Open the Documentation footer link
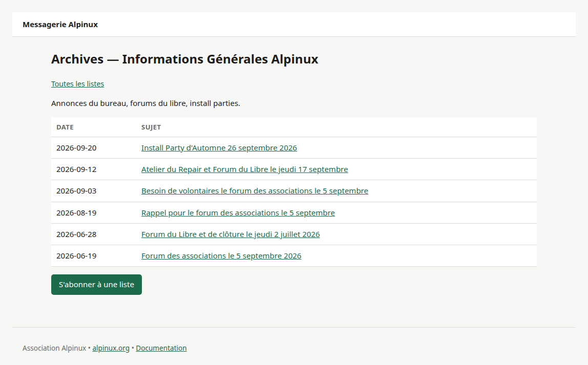This screenshot has height=365, width=588. point(161,348)
